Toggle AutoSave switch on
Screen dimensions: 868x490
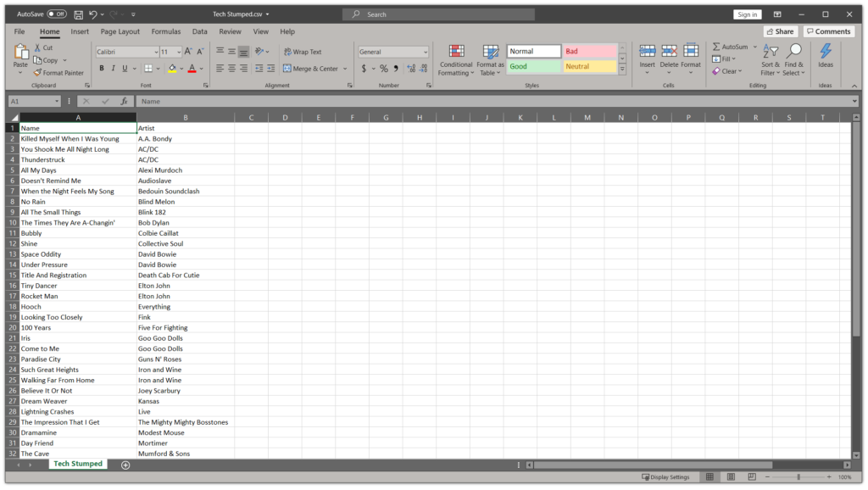57,14
